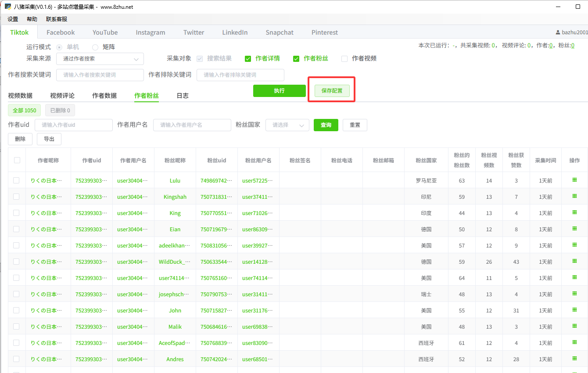
Task: Select the 矩阵 run mode radio button
Action: point(95,47)
